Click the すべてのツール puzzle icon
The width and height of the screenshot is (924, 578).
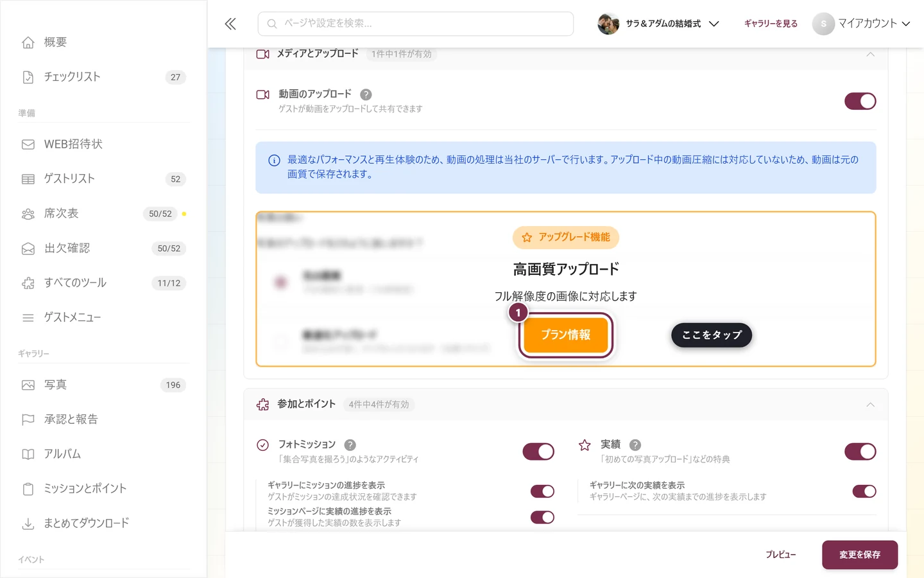point(28,283)
